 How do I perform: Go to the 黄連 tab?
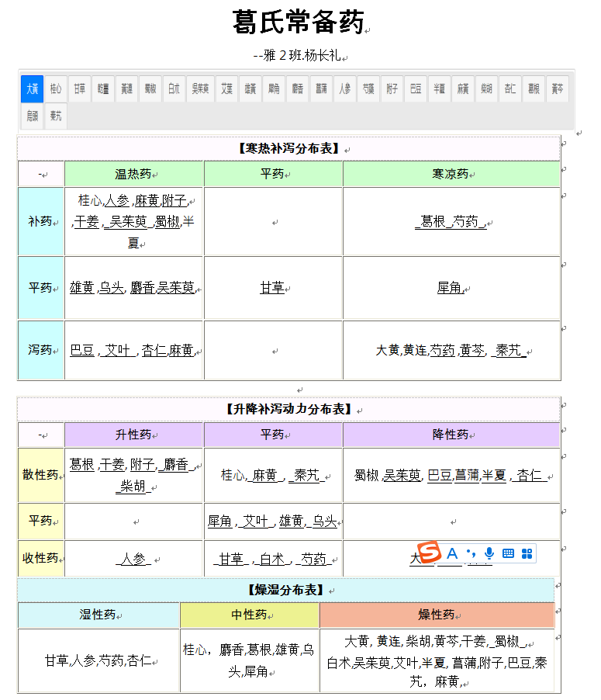click(x=126, y=88)
